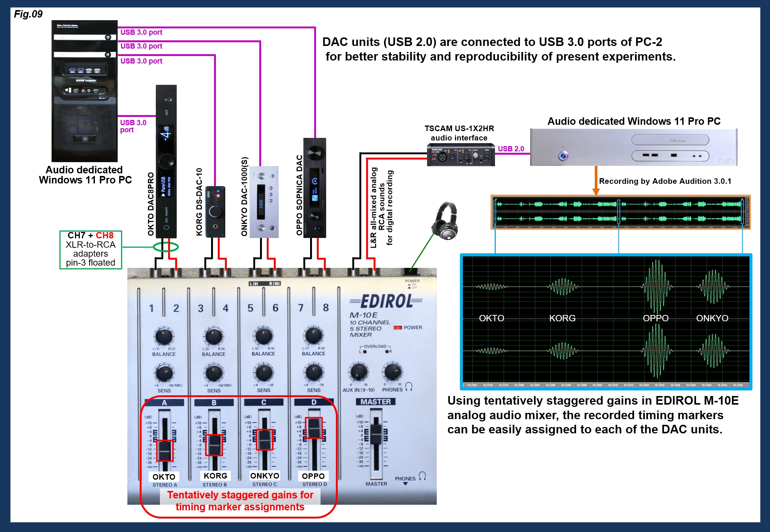Click the white 'OPPO' tag under fader D

click(x=313, y=476)
